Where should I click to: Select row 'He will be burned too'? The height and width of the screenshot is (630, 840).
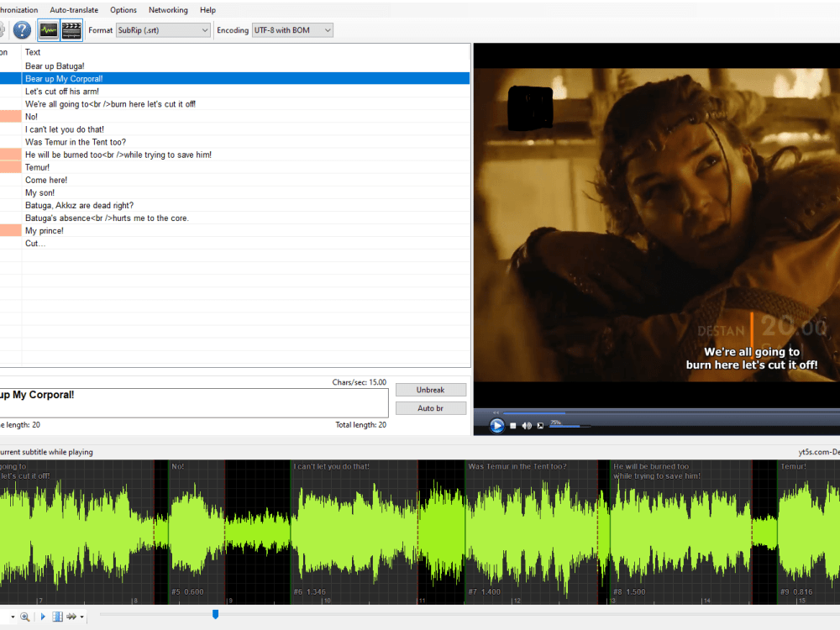tap(234, 155)
